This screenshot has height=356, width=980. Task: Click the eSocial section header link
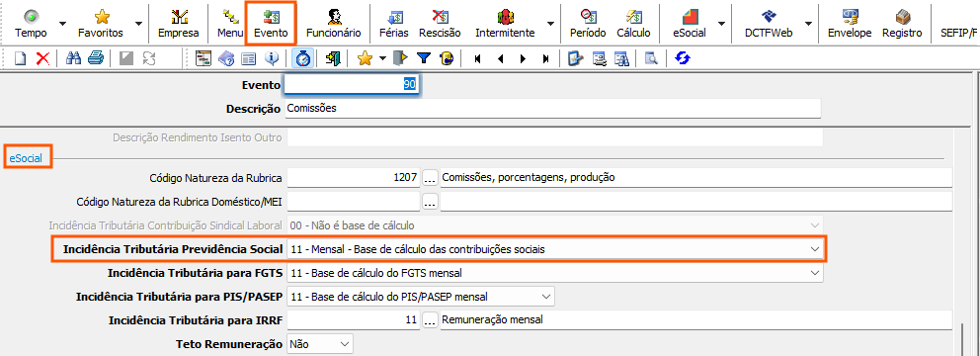[27, 158]
